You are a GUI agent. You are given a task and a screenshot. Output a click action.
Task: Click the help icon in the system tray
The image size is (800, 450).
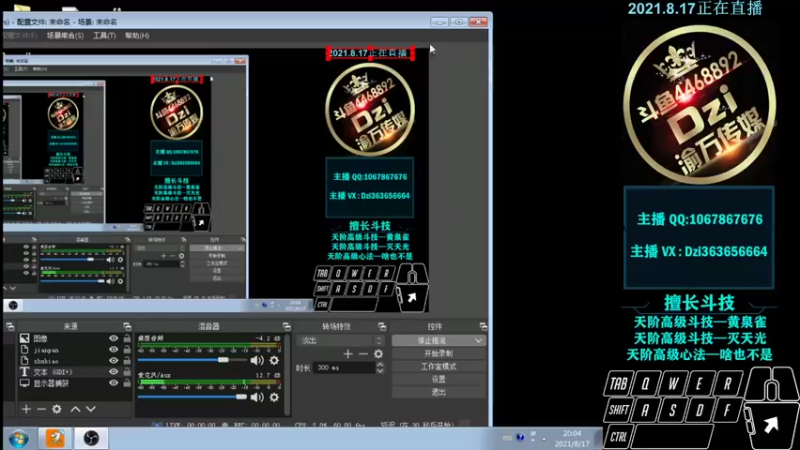pos(520,437)
